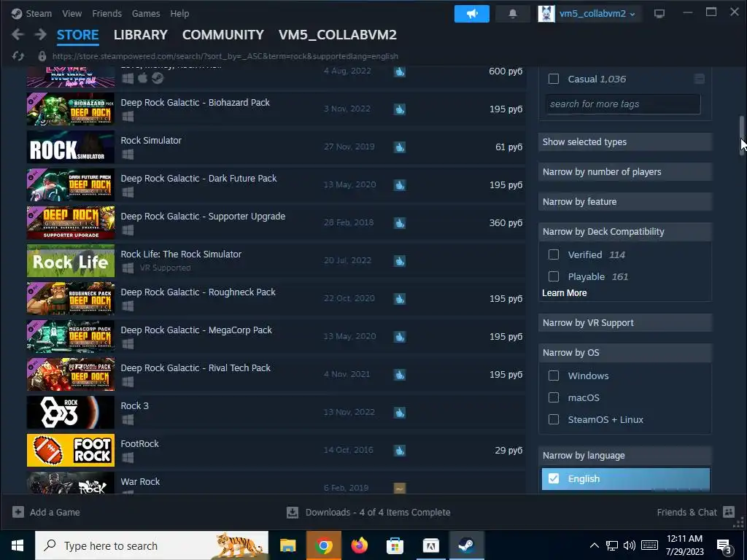Click exclude button next to Casual tag
Viewport: 747px width, 560px height.
[699, 79]
